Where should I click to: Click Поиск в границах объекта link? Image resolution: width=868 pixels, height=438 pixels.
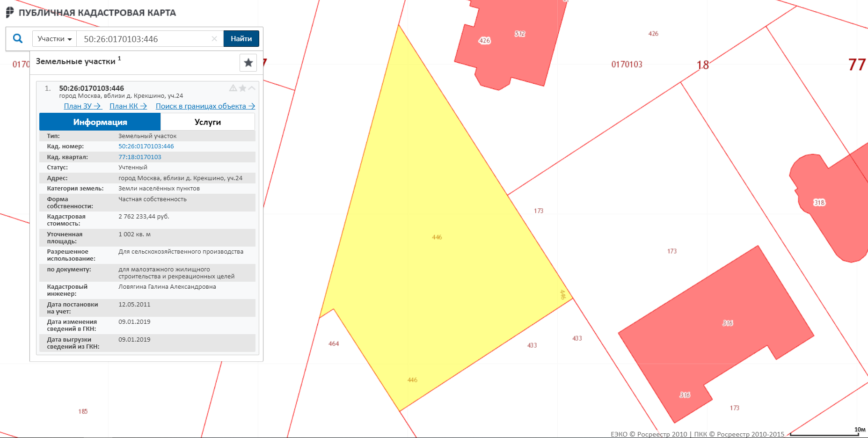[x=205, y=106]
